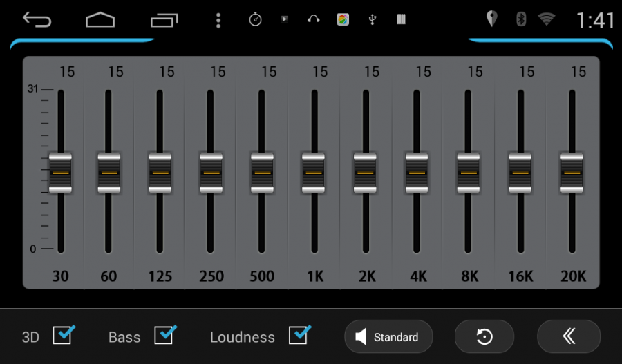Screen dimensions: 622x364
Task: Reset equalizer with the circular arrow button
Action: [x=484, y=336]
